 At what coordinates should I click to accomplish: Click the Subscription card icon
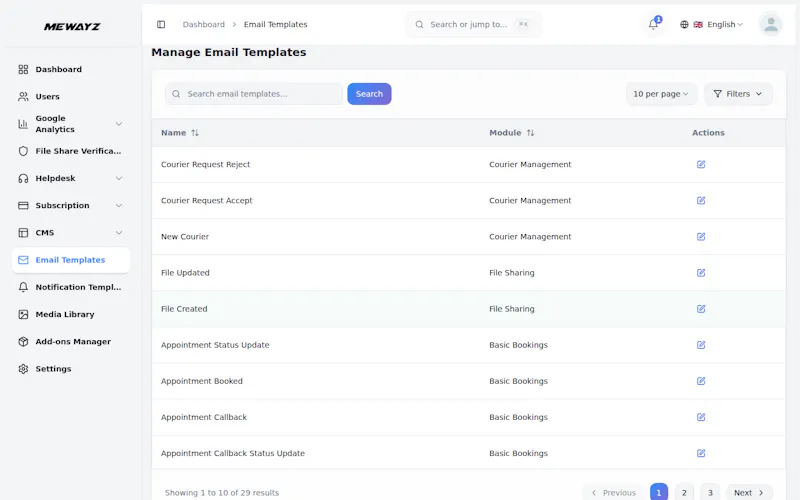(x=23, y=206)
